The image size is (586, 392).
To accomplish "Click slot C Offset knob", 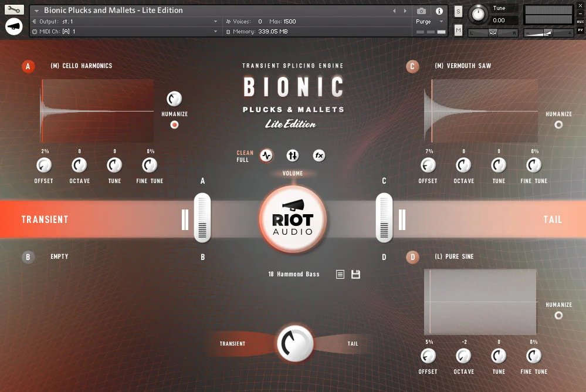I will coord(428,165).
